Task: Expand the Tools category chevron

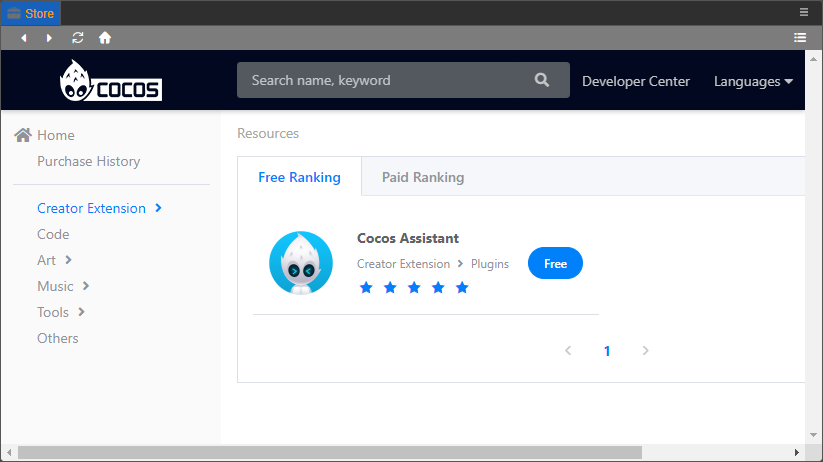Action: (x=81, y=312)
